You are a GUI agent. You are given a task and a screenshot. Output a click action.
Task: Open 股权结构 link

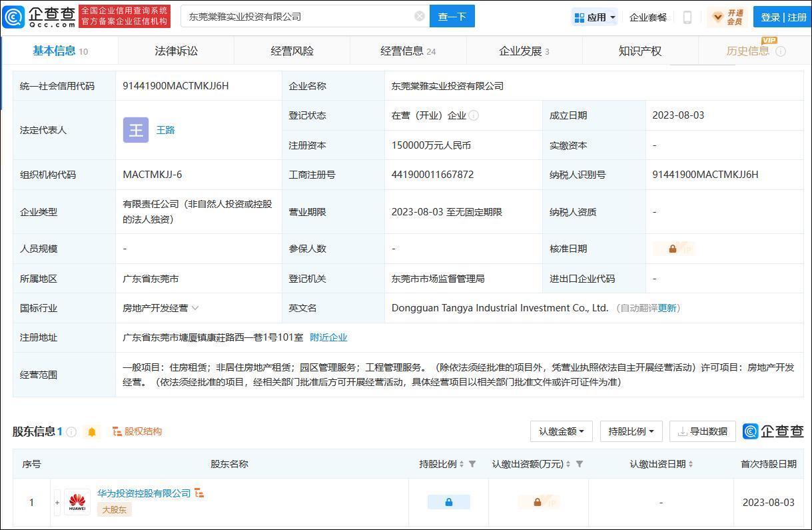(137, 431)
